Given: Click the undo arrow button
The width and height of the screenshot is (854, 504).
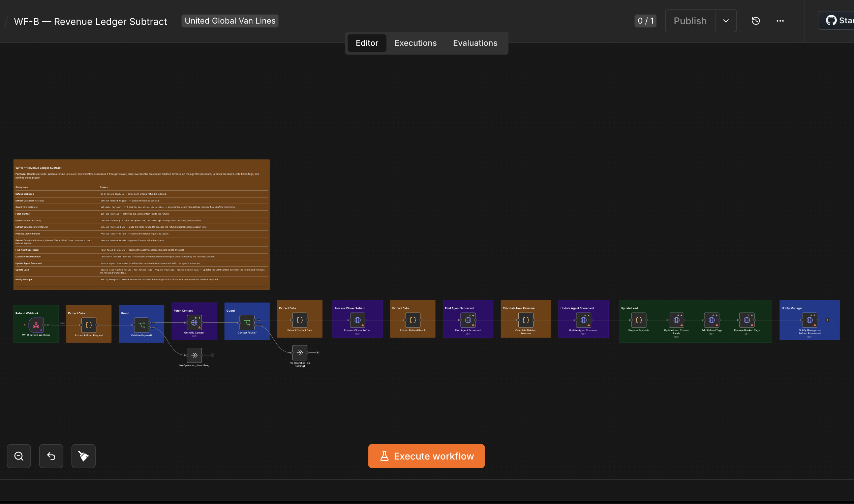Looking at the screenshot, I should 51,456.
